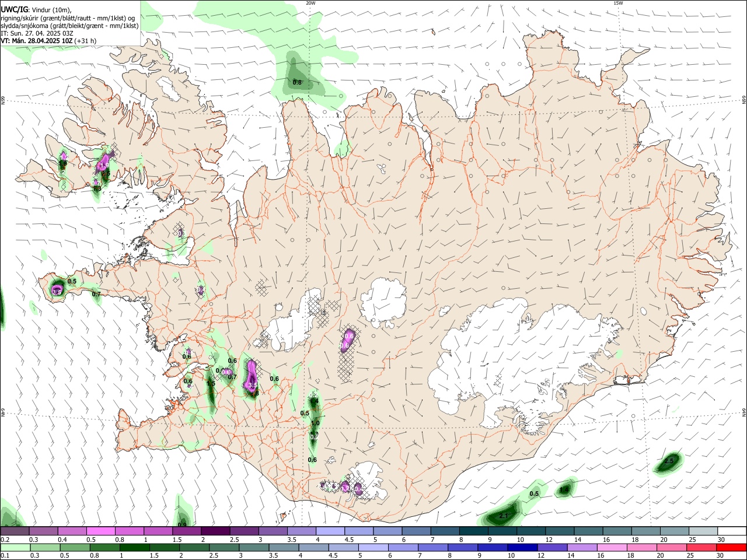The image size is (747, 560).
Task: Pick the darkest purple swatch labeled 2 in the upper legend
Action: point(215,531)
